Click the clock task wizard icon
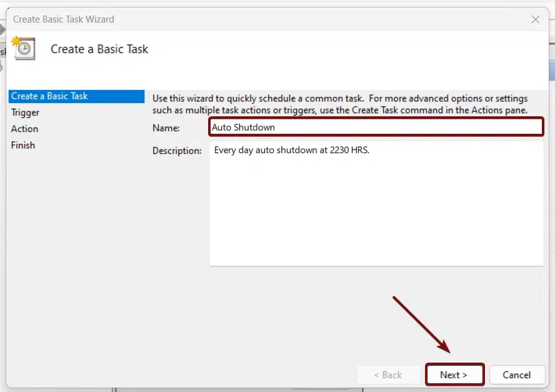Screen dimensions: 555x392 (24, 49)
